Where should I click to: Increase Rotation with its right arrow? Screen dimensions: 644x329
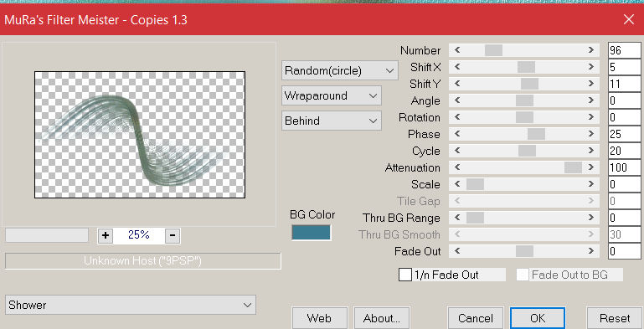point(590,117)
